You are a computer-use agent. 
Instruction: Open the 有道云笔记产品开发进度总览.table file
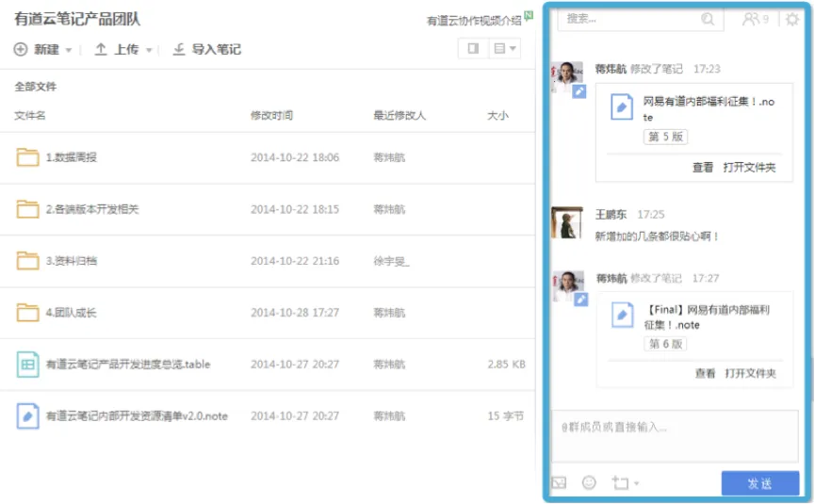pos(127,364)
